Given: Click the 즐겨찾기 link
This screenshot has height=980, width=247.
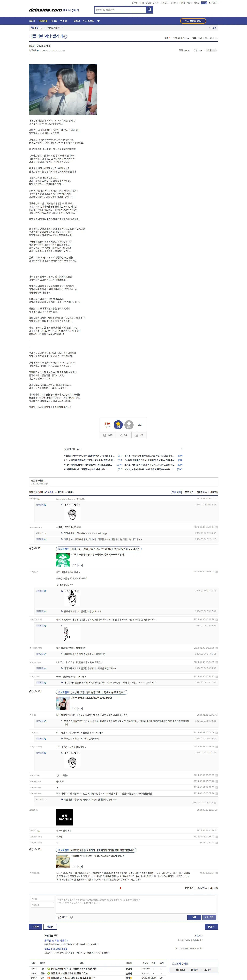Looking at the screenshot, I should [195, 970].
